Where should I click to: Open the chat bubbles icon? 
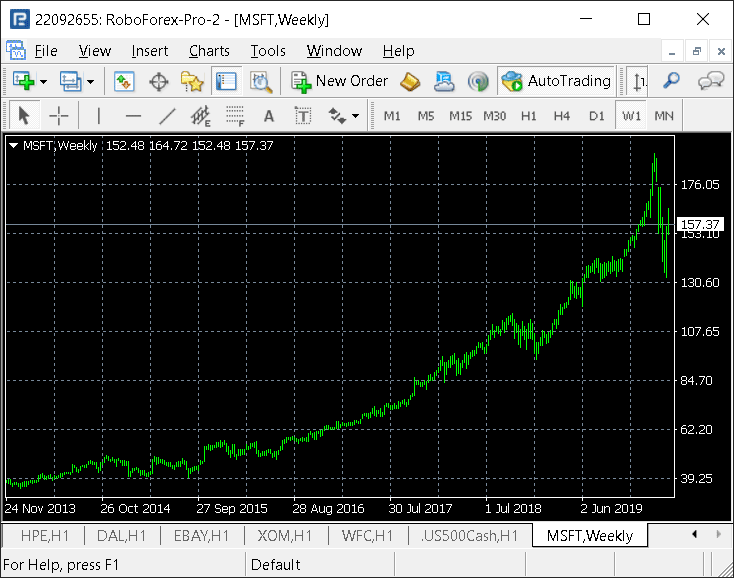711,80
